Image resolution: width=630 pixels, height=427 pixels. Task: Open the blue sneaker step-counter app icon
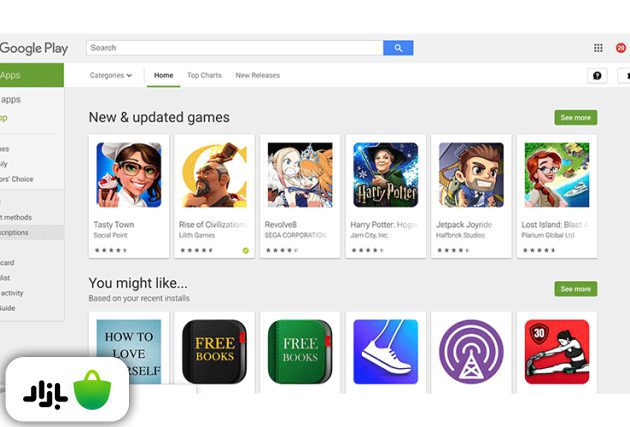point(385,351)
